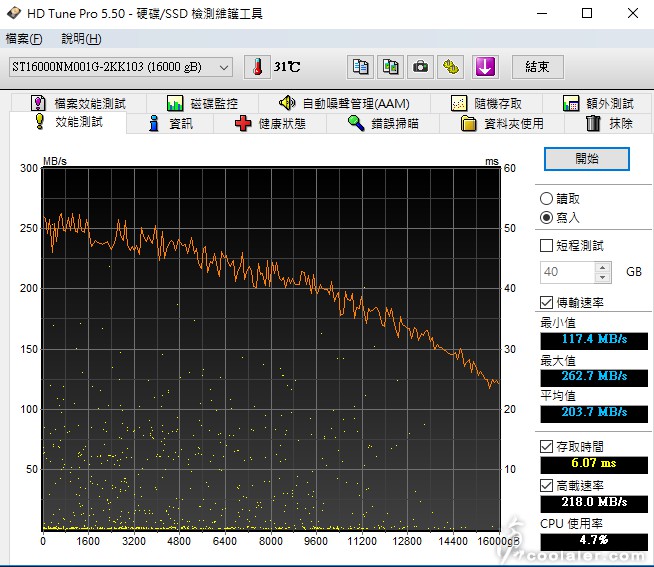The image size is (654, 567).
Task: Open the 檔案(F) menu
Action: pos(24,39)
